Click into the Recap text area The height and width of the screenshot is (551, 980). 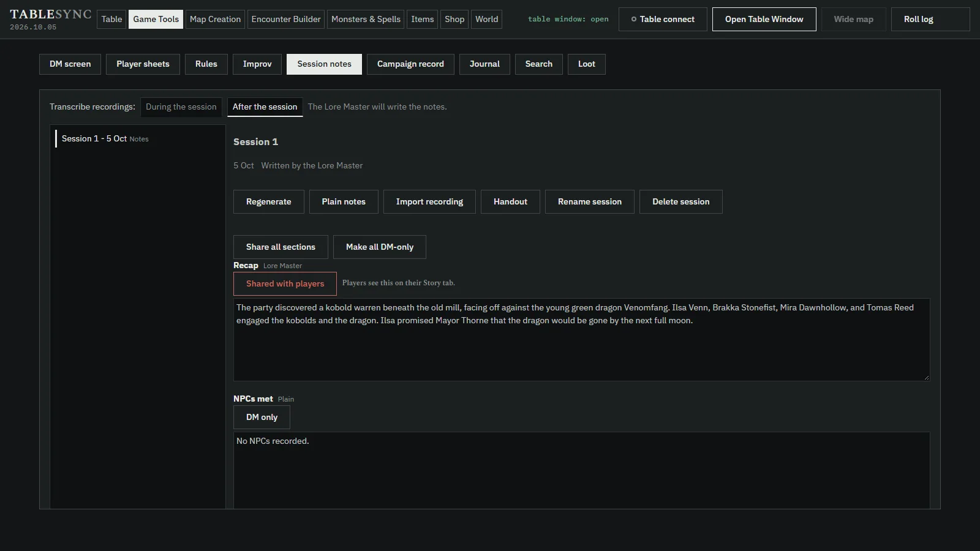(581, 340)
